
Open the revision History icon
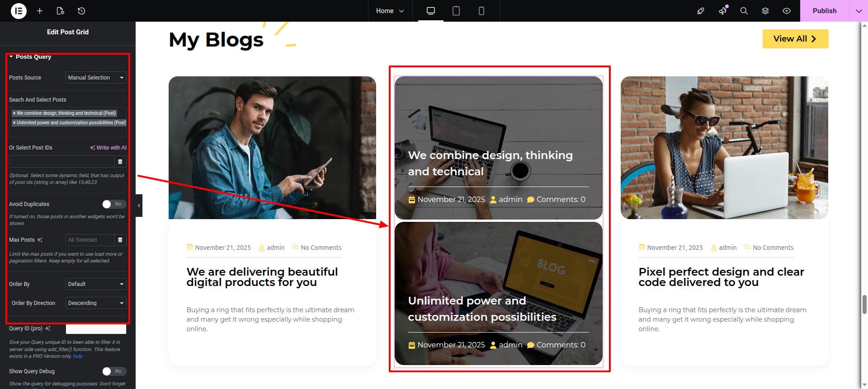tap(81, 11)
